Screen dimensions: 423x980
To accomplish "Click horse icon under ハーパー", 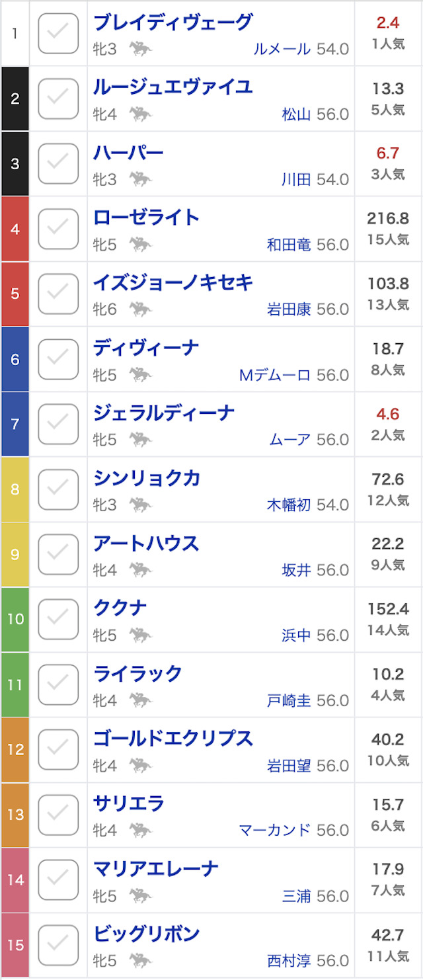I will [140, 179].
